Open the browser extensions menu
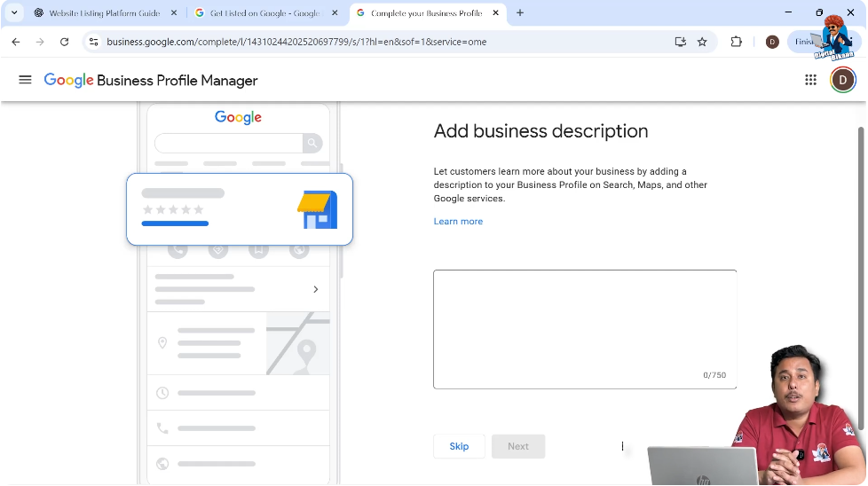The image size is (868, 486). pyautogui.click(x=736, y=42)
